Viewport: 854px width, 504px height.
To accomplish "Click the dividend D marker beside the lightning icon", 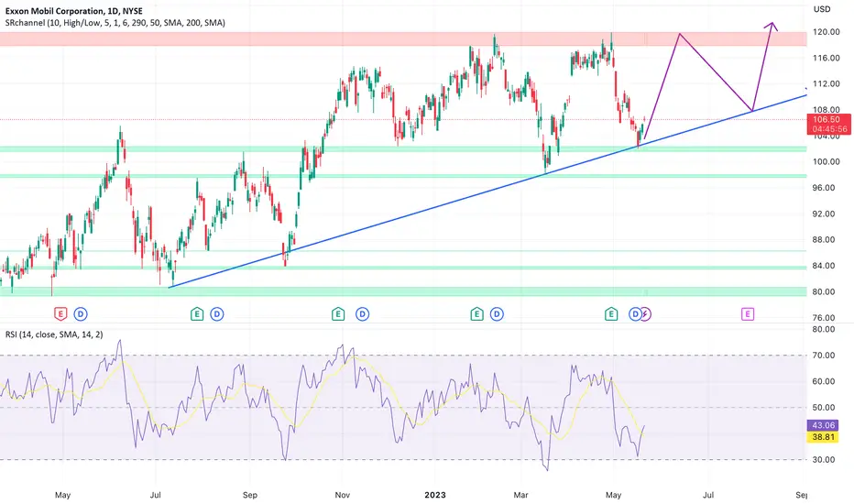I will coord(634,313).
